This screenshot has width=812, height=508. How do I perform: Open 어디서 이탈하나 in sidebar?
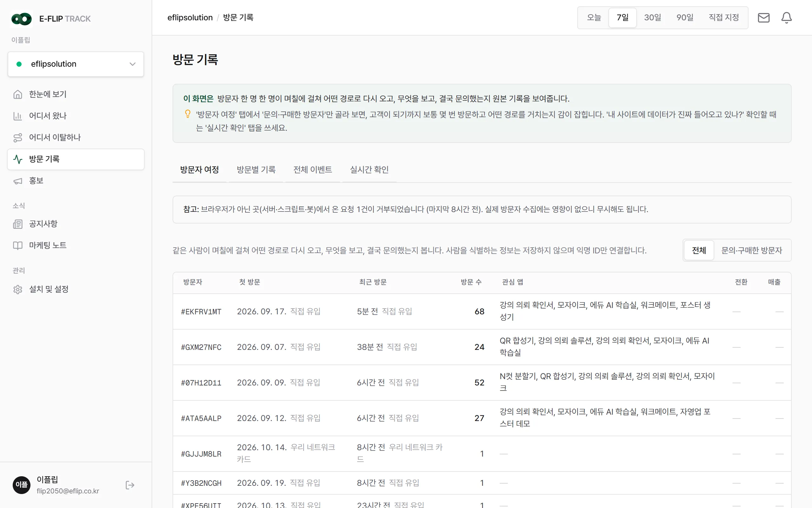coord(76,137)
